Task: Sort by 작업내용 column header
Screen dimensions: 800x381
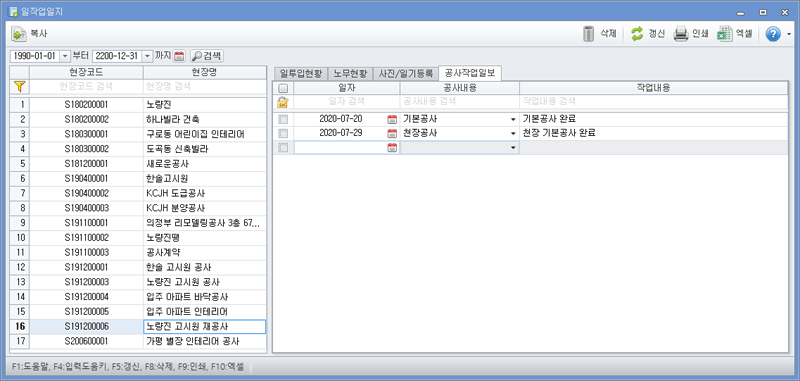Action: point(653,88)
